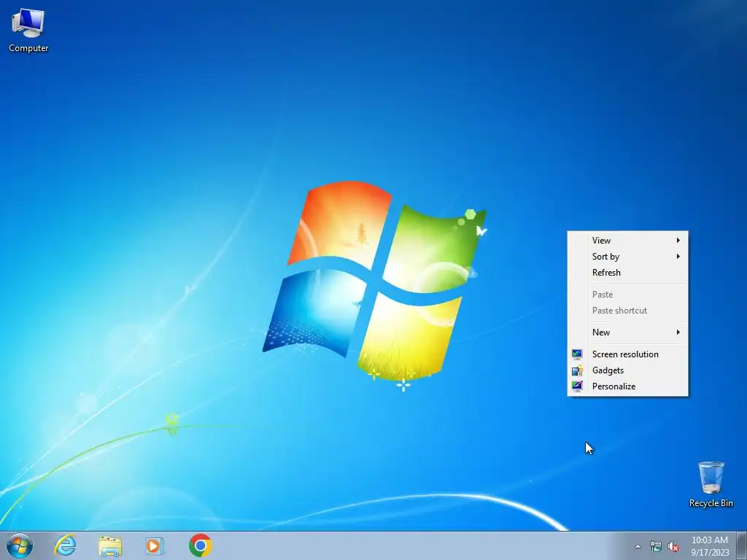Click the muted volume tray icon
Image resolution: width=747 pixels, height=560 pixels.
pyautogui.click(x=673, y=547)
